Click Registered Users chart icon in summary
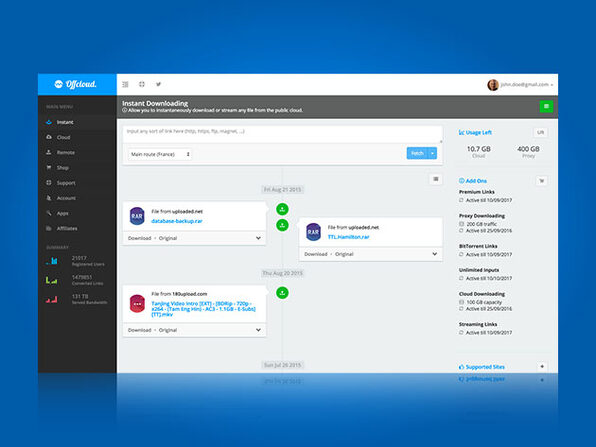This screenshot has width=596, height=447. 52,261
